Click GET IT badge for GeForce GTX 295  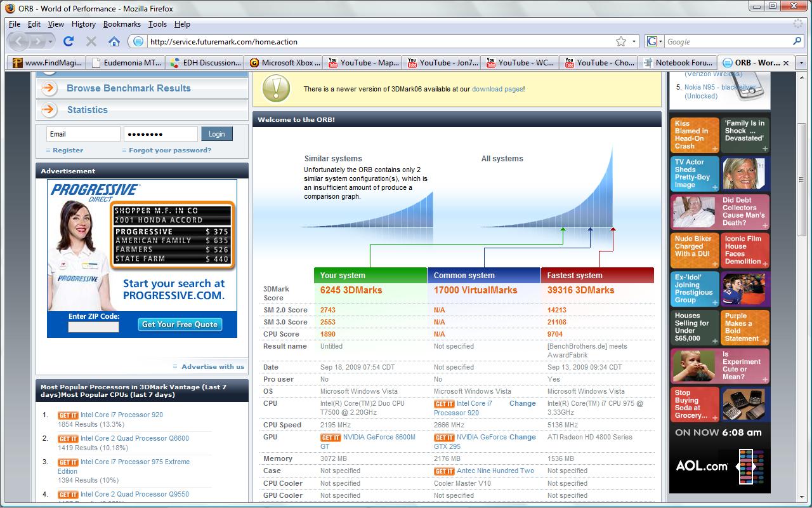point(444,438)
